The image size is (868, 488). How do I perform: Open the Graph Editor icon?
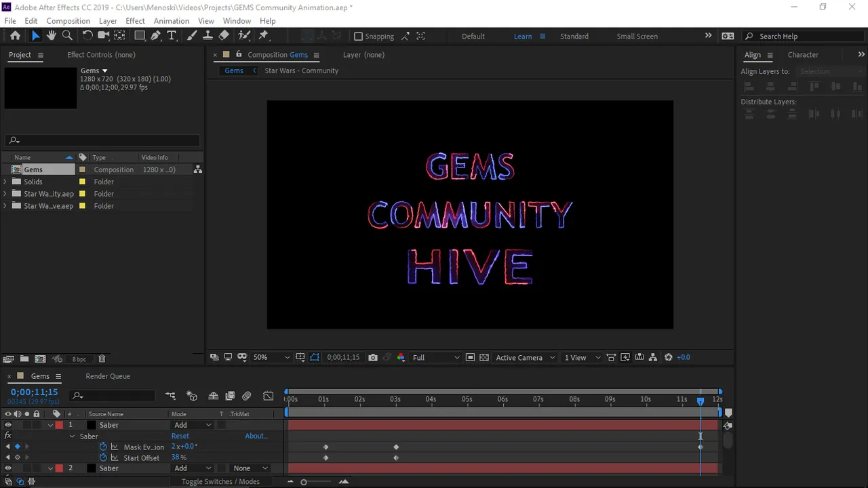pos(269,396)
